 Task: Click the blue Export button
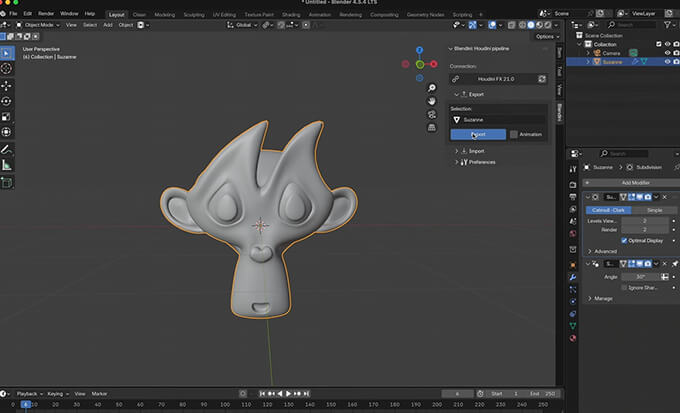click(x=478, y=134)
